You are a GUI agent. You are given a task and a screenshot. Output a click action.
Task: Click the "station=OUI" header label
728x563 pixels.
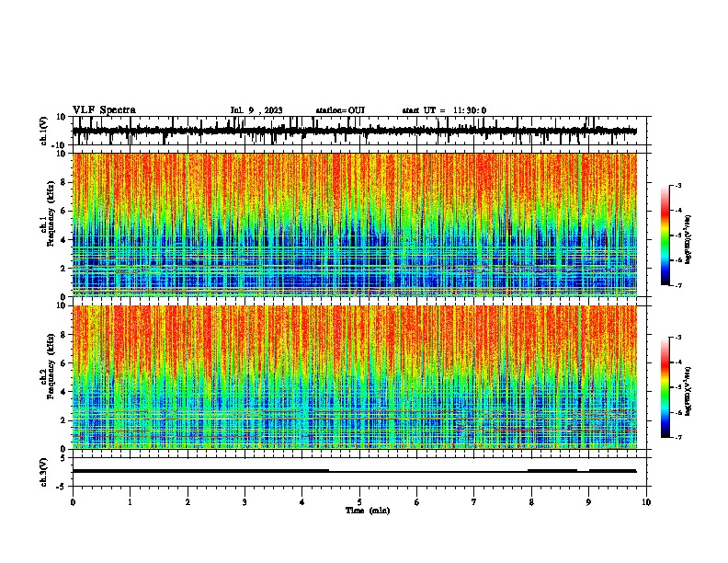coord(340,110)
